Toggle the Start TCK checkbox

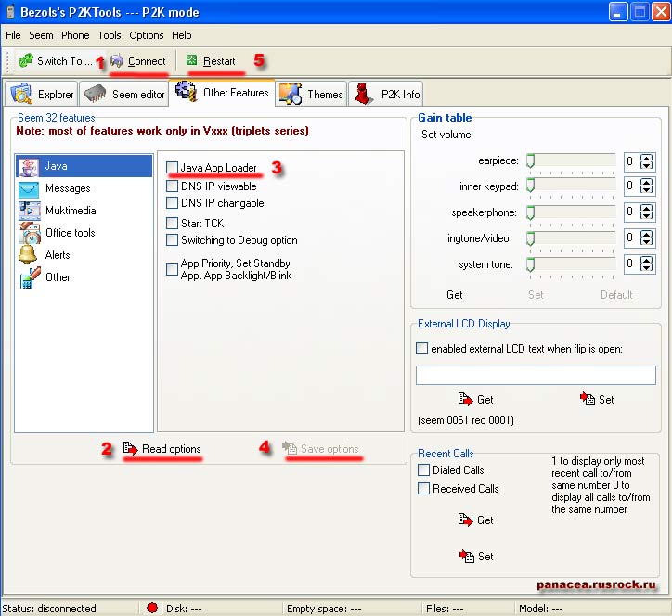[173, 223]
